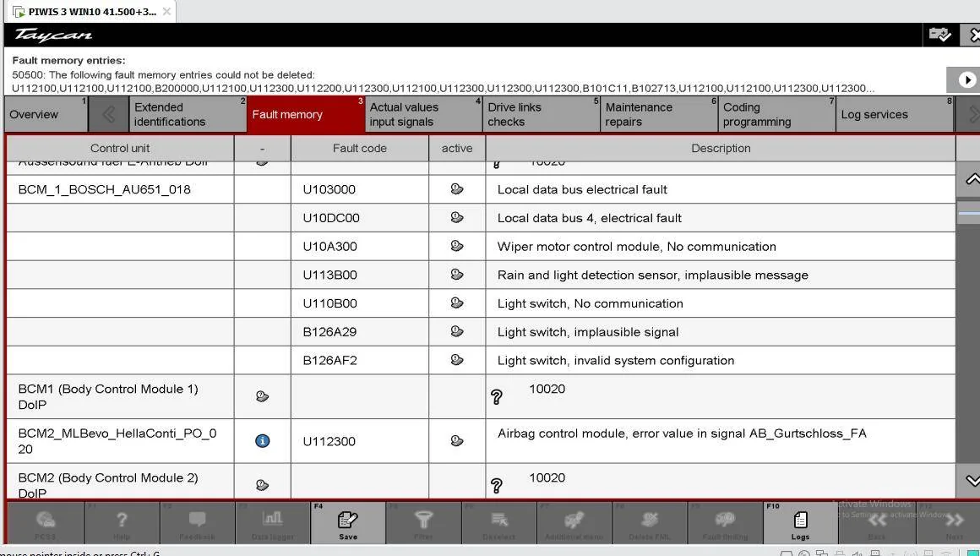Click the Next double-arrow button

click(x=954, y=523)
